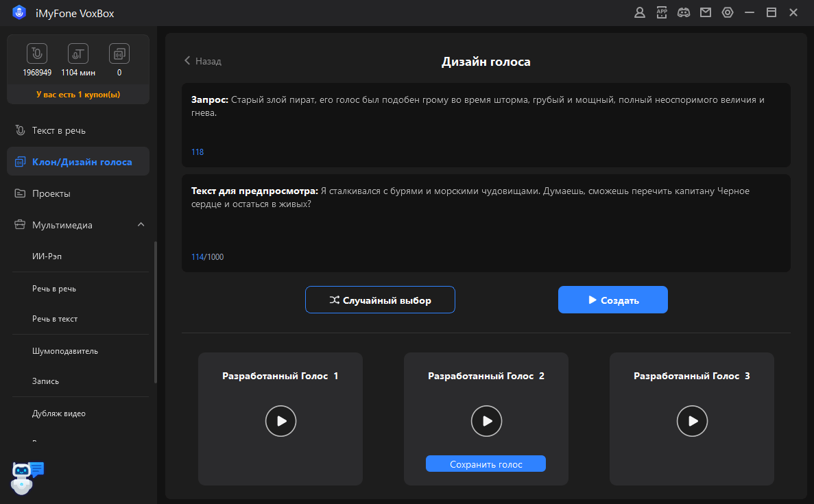Image resolution: width=814 pixels, height=504 pixels.
Task: Click the Текст для предпросмотра text field
Action: coord(486,223)
